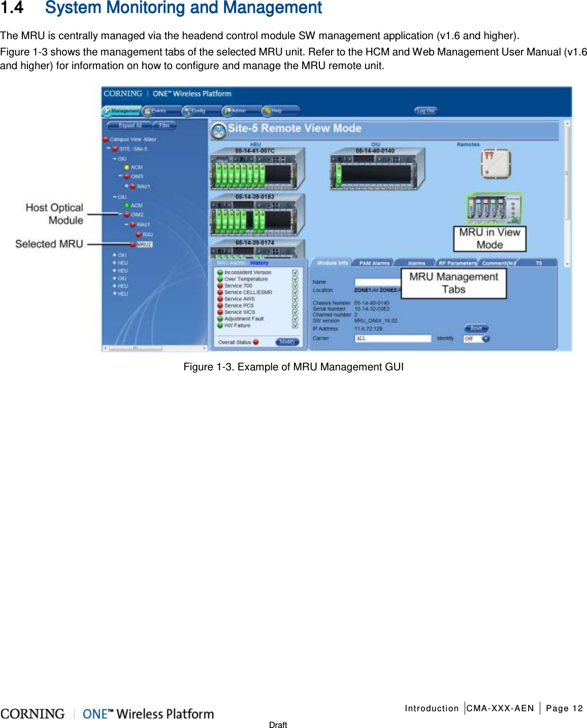This screenshot has width=587, height=728.
Task: Expand the collapsed OIU node directly below MRU2
Action: [115, 255]
